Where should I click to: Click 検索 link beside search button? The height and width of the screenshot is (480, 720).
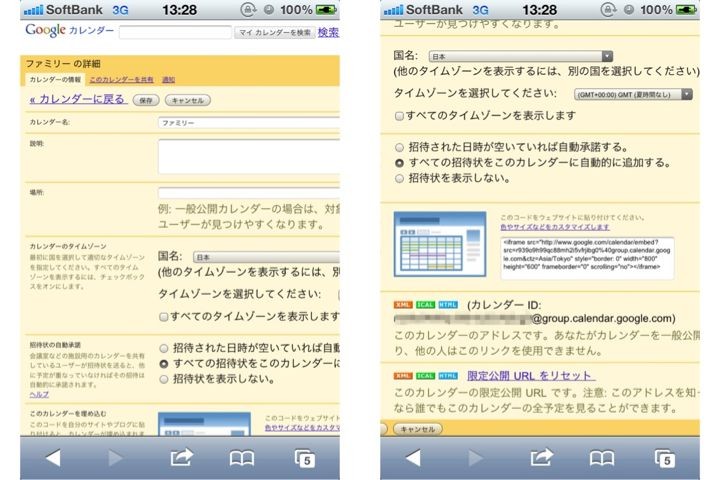click(x=328, y=32)
